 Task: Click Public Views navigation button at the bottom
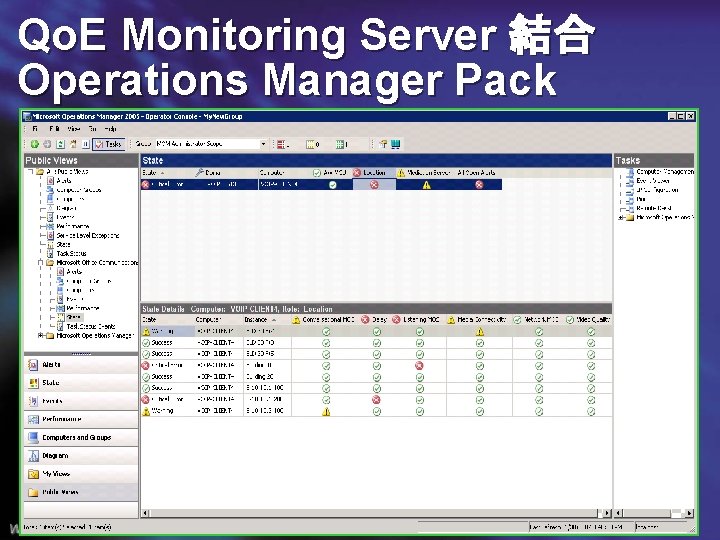point(81,492)
